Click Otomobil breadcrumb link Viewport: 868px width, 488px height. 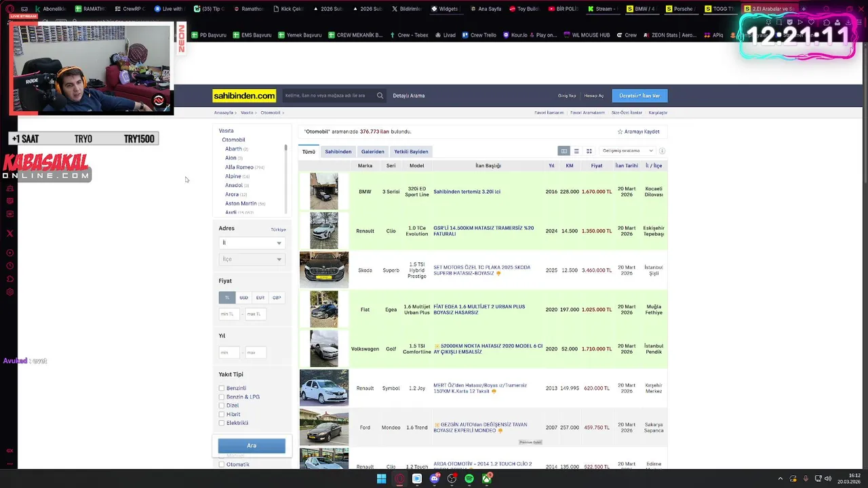270,113
